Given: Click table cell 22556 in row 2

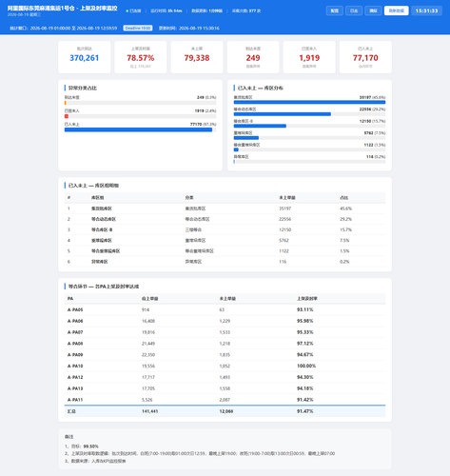Looking at the screenshot, I should pos(284,219).
